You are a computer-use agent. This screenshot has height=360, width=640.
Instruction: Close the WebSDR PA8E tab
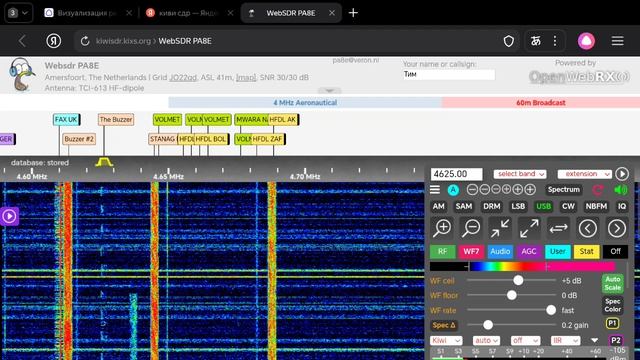tap(332, 13)
